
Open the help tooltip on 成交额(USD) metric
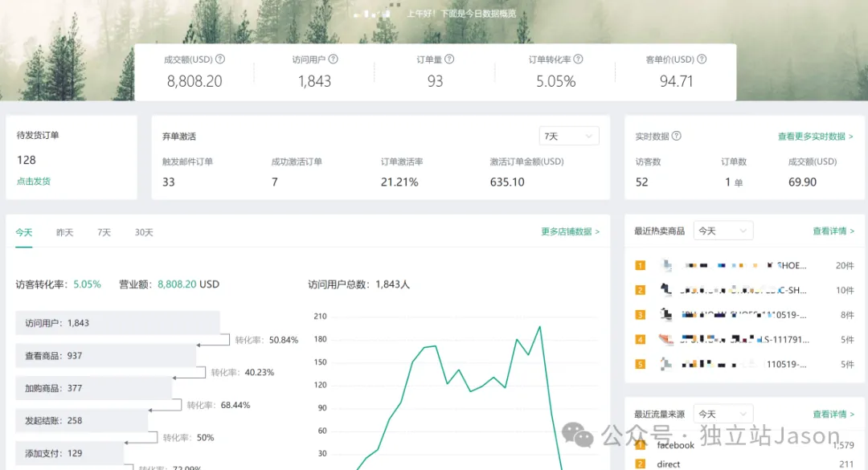(219, 59)
